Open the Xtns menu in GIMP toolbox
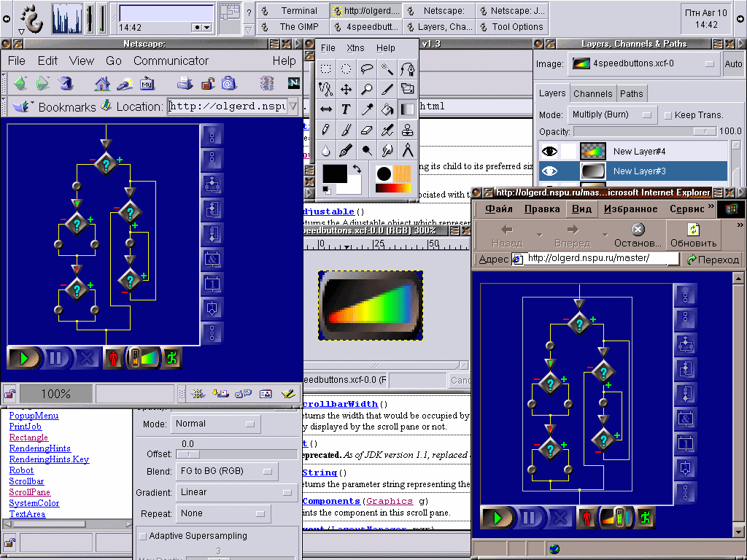 tap(355, 48)
